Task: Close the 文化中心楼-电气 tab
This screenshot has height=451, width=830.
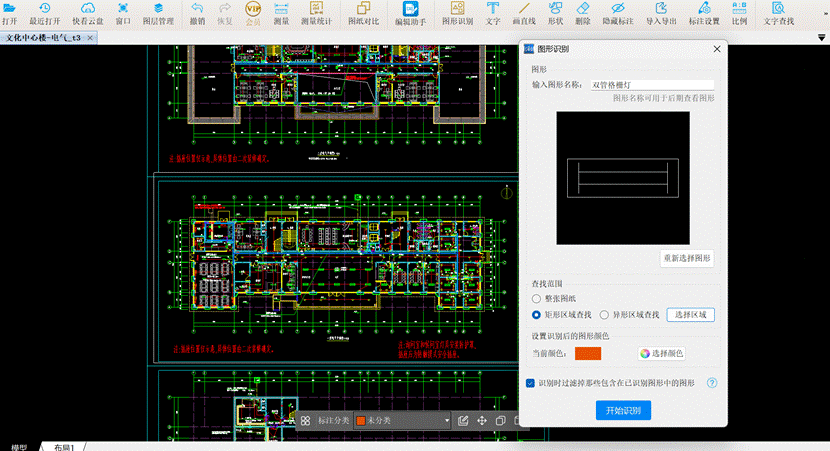Action: 90,38
